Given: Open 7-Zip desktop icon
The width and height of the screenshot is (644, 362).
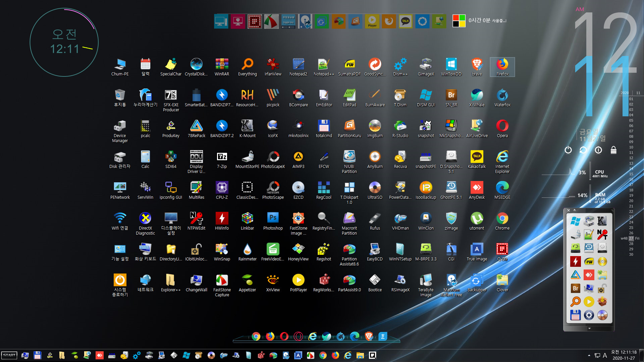Looking at the screenshot, I should click(x=222, y=160).
